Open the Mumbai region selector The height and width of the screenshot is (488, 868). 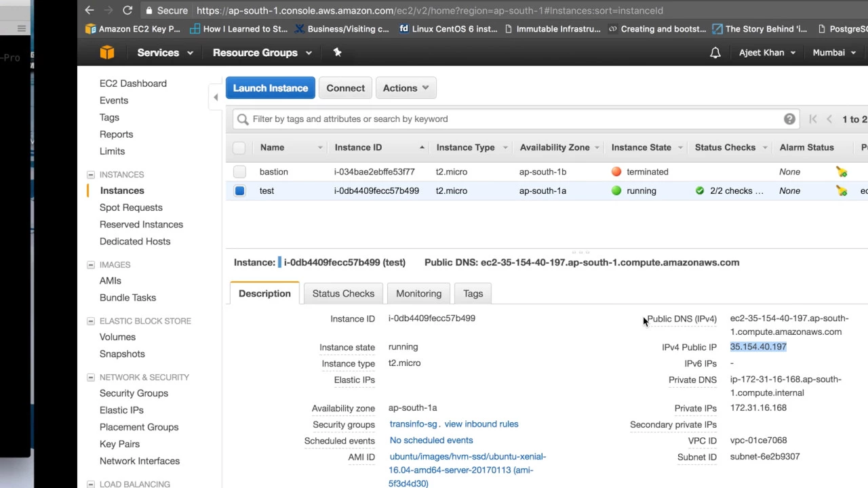point(834,52)
